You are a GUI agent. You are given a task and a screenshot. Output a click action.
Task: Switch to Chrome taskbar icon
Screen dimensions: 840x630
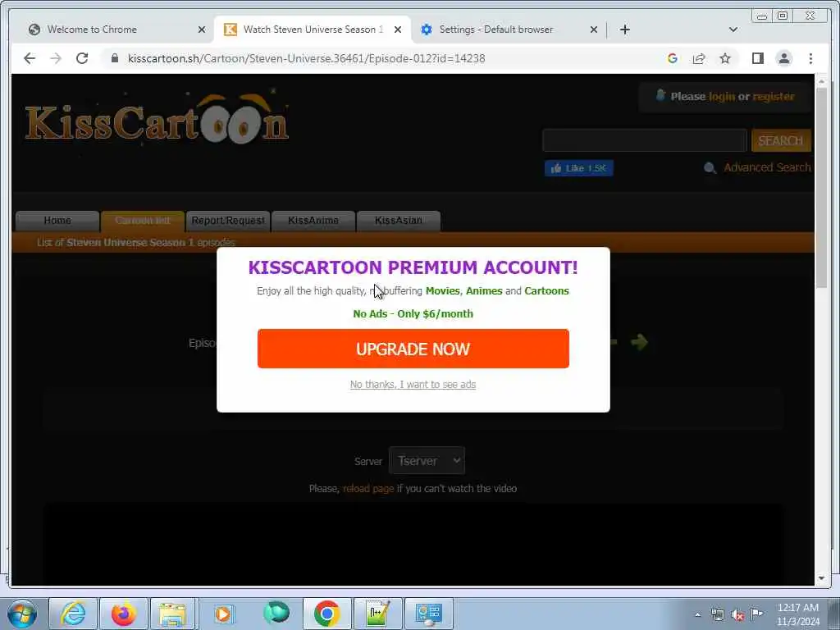326,614
